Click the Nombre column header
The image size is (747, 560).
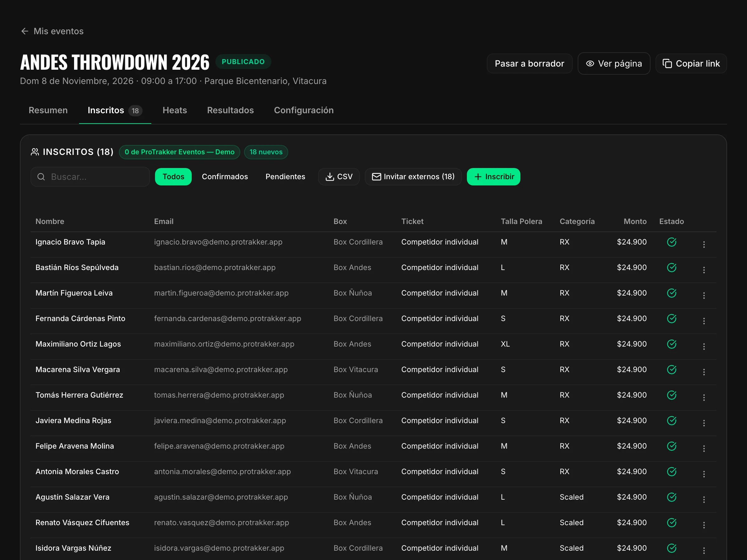pos(49,222)
